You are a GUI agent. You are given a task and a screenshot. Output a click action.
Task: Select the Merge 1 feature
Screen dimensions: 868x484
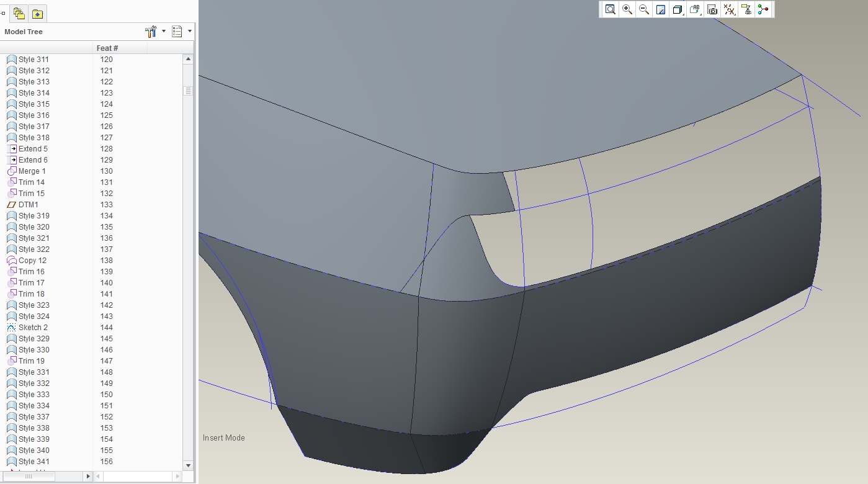pos(32,171)
